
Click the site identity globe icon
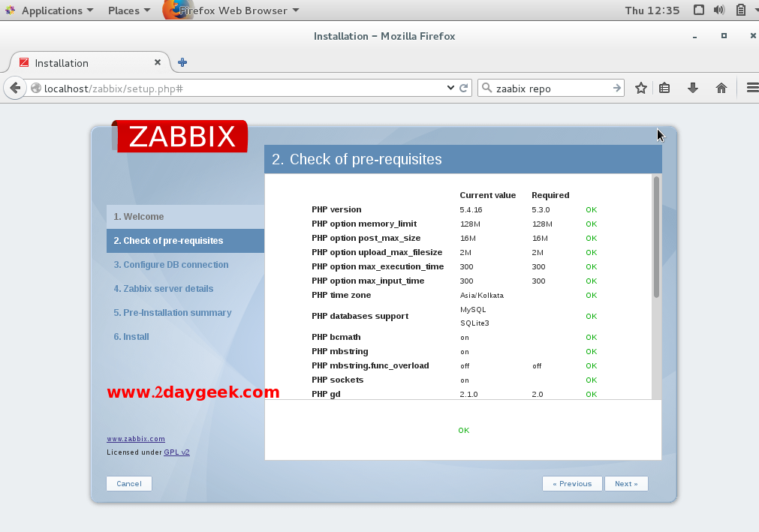pyautogui.click(x=36, y=88)
